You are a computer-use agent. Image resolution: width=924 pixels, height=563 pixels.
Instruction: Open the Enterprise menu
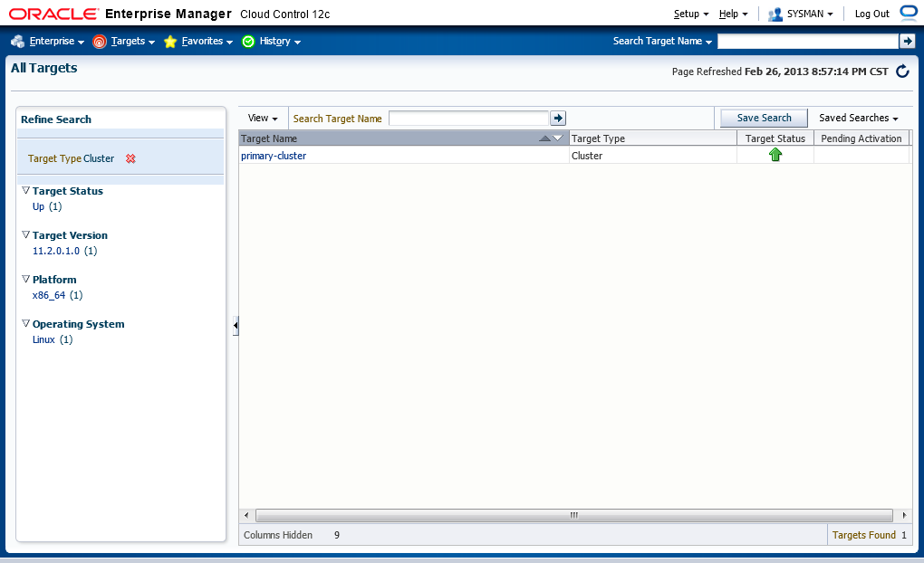56,42
